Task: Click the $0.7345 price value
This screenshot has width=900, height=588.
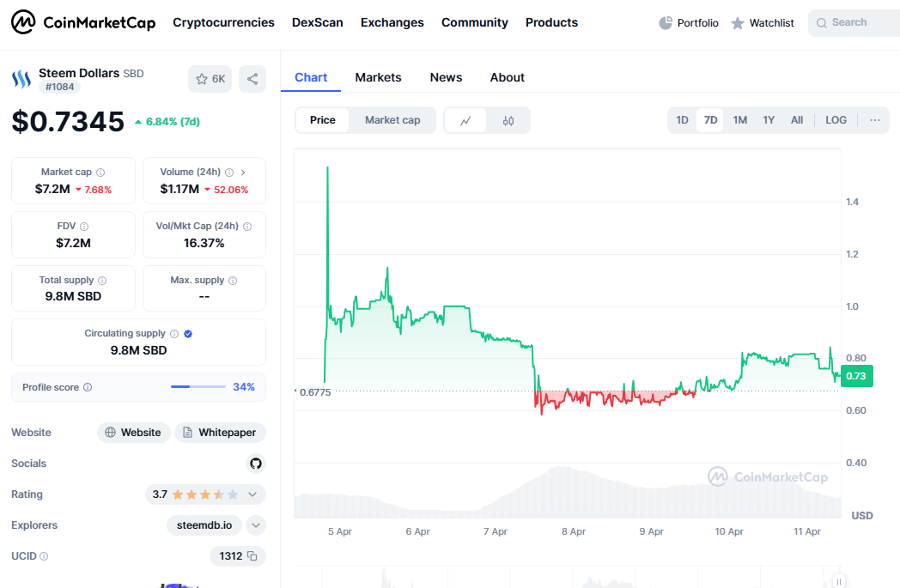Action: pyautogui.click(x=68, y=122)
